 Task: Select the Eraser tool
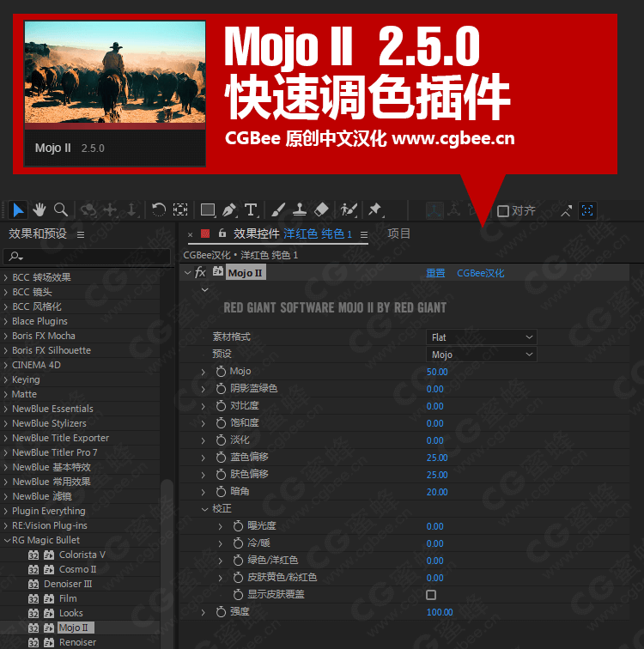[x=321, y=209]
